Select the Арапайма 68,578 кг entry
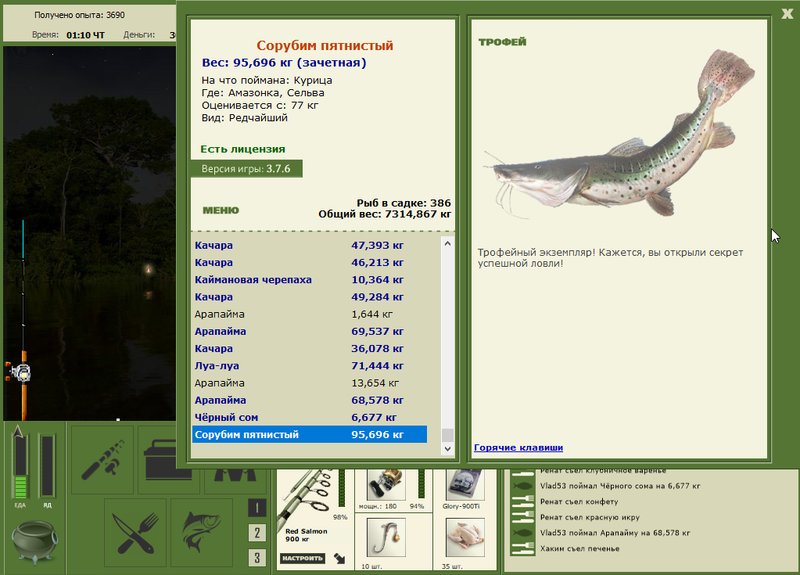Image resolution: width=800 pixels, height=575 pixels. coord(309,401)
